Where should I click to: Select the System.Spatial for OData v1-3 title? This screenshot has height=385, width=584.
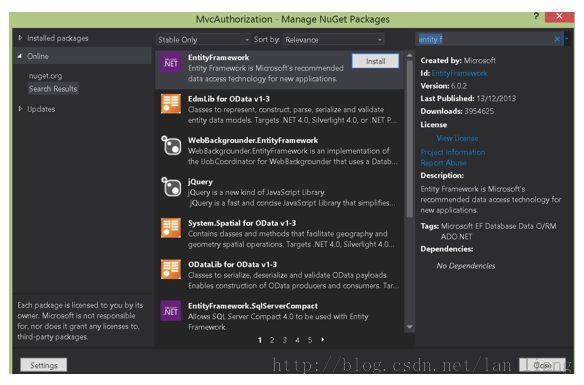(242, 223)
